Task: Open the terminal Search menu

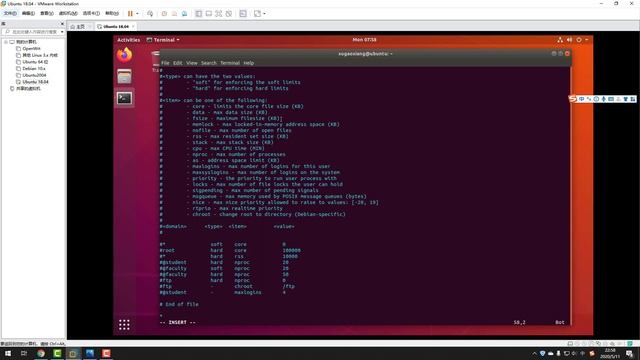Action: coord(209,63)
